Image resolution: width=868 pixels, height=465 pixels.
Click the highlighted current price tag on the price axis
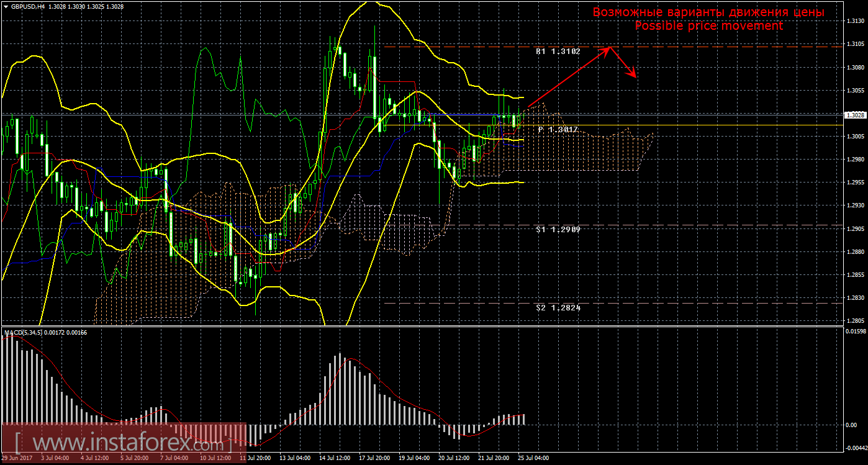(856, 115)
